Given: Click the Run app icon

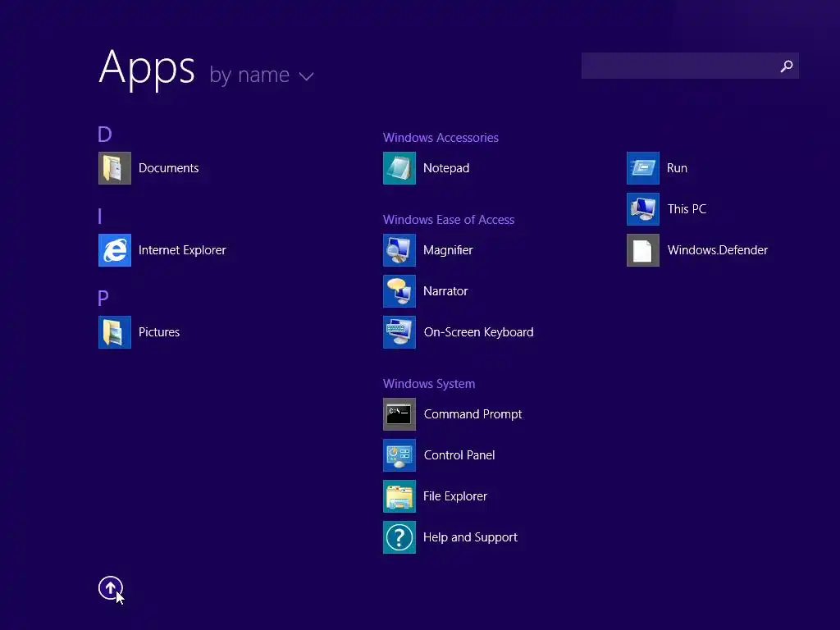Looking at the screenshot, I should (x=643, y=168).
